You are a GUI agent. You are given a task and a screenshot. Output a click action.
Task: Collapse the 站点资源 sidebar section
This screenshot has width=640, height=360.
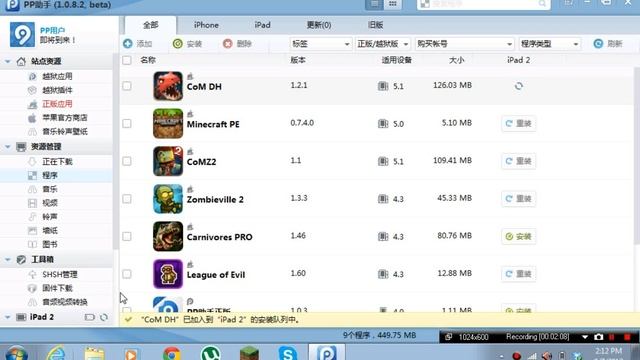[8, 61]
